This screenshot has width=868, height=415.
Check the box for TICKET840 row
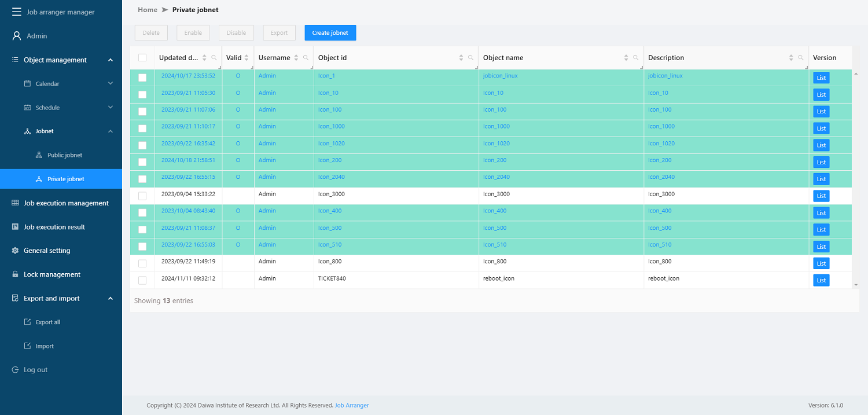point(142,280)
